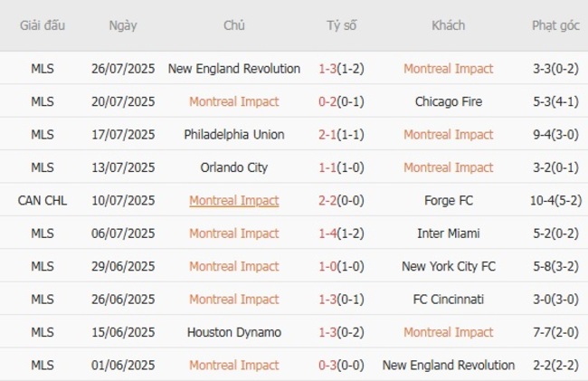Select the 2-1(1-1) Philadelphia Union match score
Image resolution: width=588 pixels, height=381 pixels.
[x=342, y=135]
